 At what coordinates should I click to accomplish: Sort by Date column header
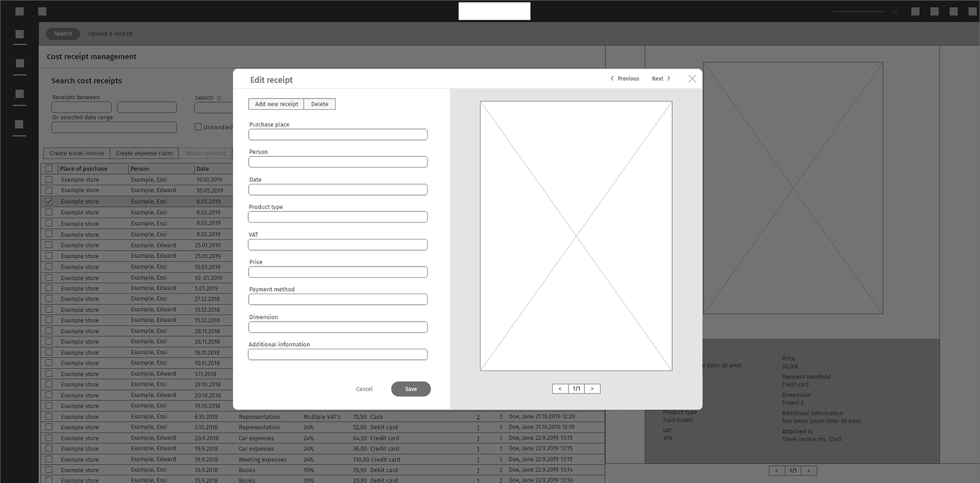coord(202,168)
